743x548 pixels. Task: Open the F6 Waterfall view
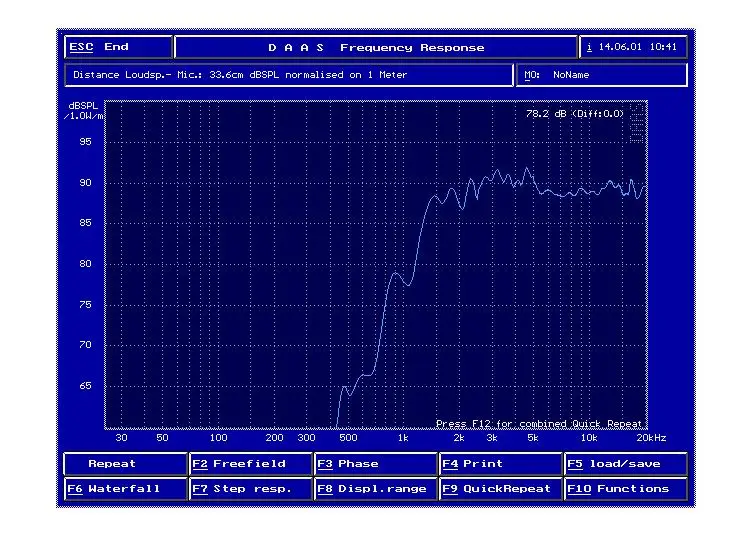126,489
